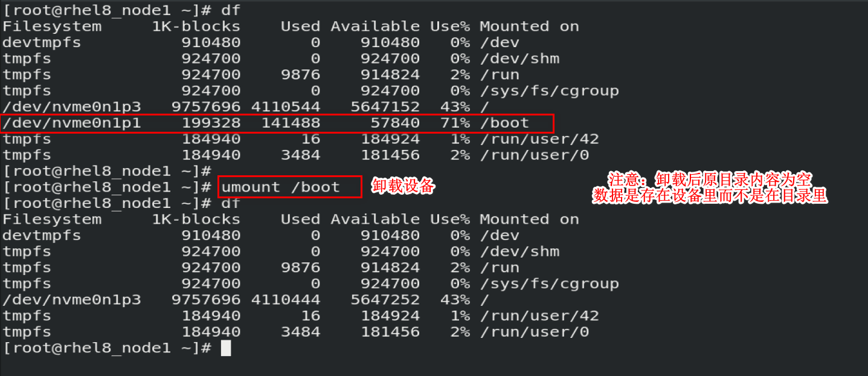The height and width of the screenshot is (376, 868).
Task: Click the Available column header
Action: 375,26
